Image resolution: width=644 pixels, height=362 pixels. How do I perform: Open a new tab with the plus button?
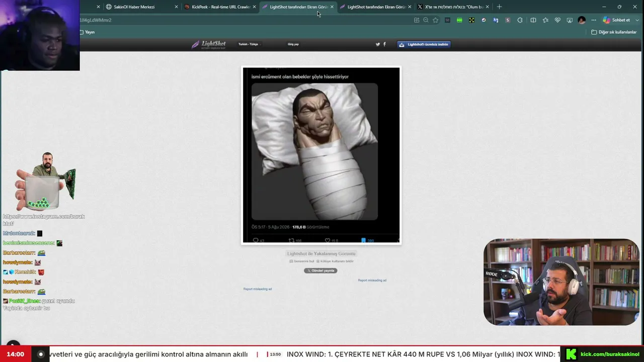499,7
